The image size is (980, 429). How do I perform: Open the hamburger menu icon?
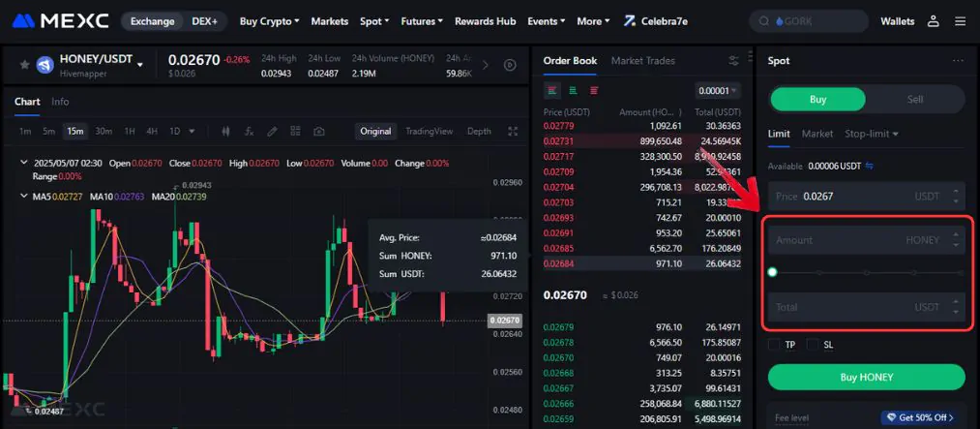point(961,21)
